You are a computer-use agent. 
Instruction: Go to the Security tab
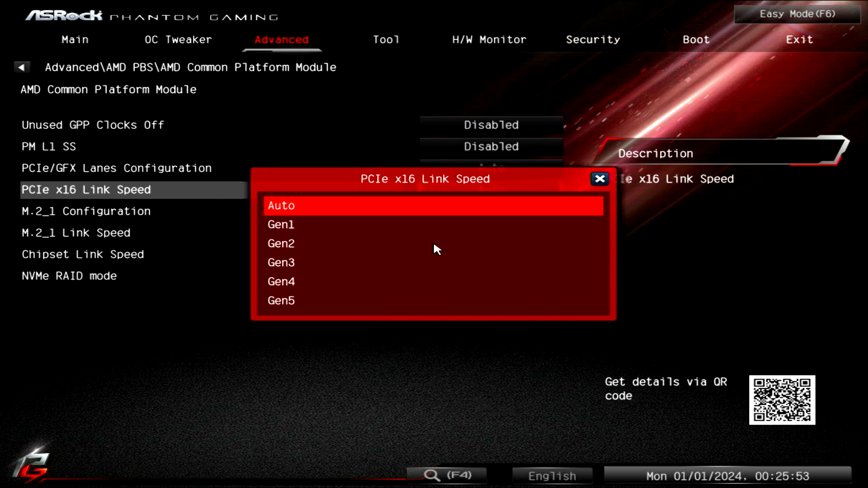[593, 40]
